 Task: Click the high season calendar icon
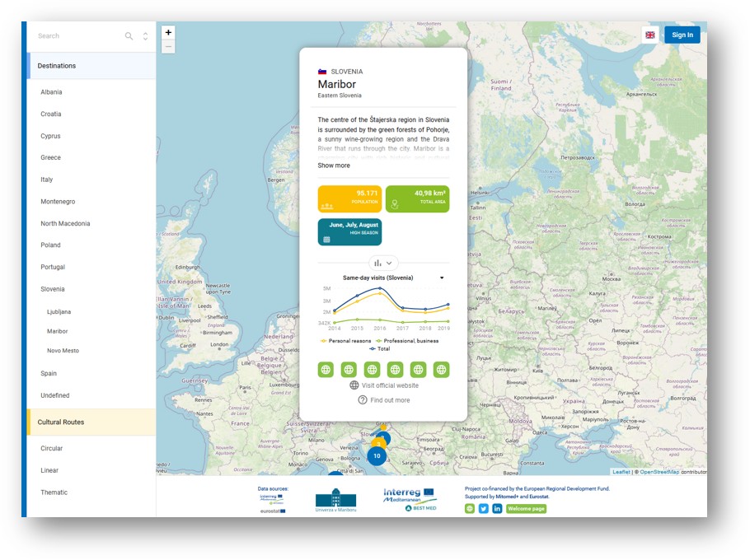pyautogui.click(x=326, y=240)
